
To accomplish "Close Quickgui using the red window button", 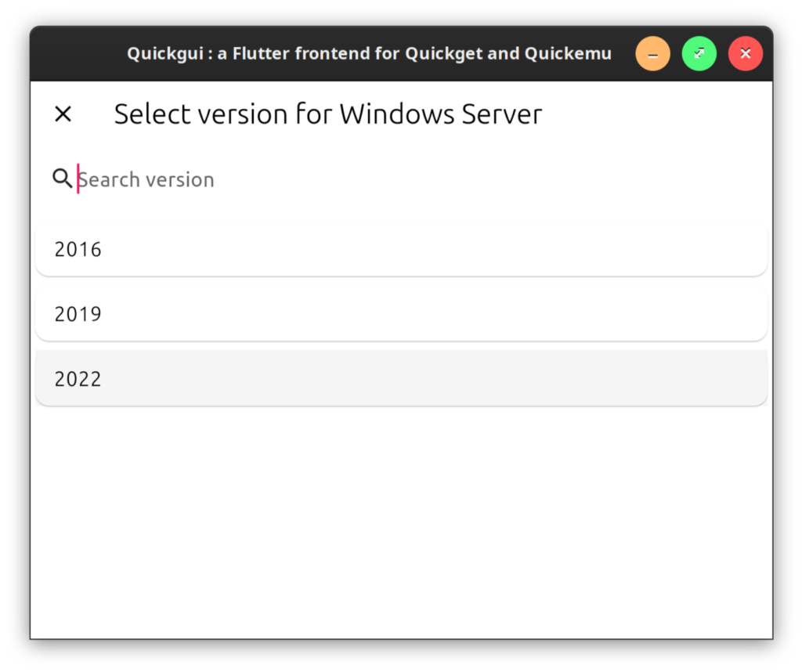I will click(745, 54).
